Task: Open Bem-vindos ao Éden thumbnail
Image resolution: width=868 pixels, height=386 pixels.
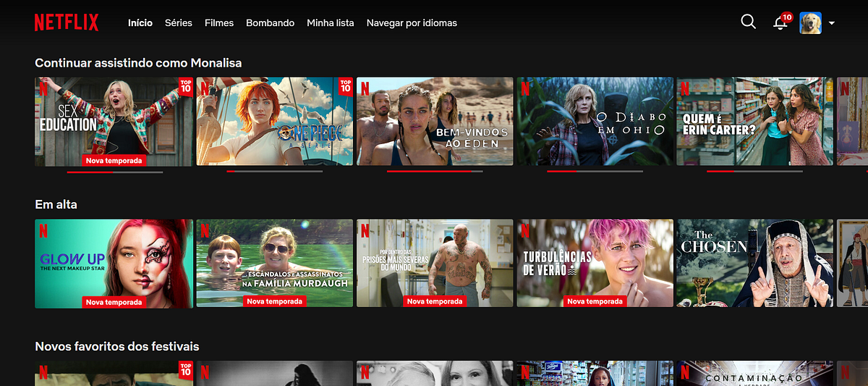Action: 435,121
